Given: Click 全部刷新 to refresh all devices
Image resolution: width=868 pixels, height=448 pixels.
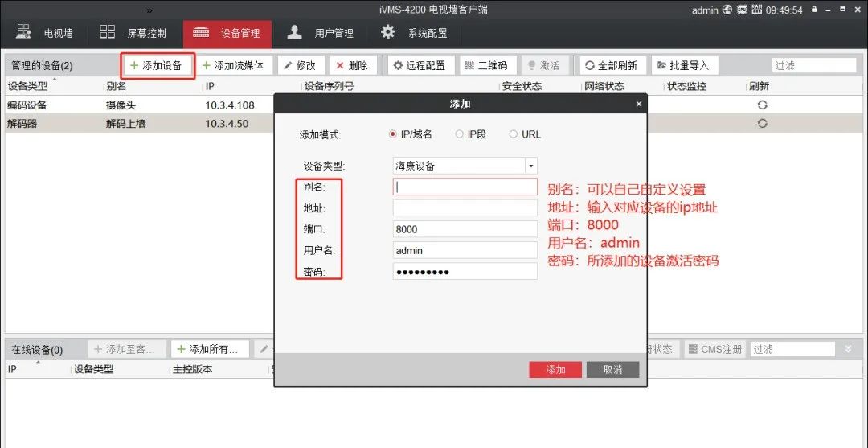Looking at the screenshot, I should (x=612, y=65).
